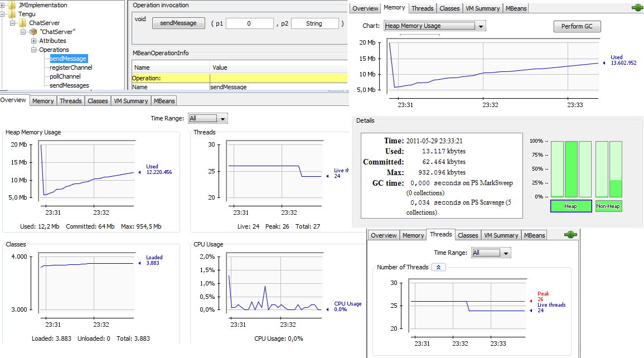
Task: Click the ChatServer folder icon in tree
Action: point(22,23)
